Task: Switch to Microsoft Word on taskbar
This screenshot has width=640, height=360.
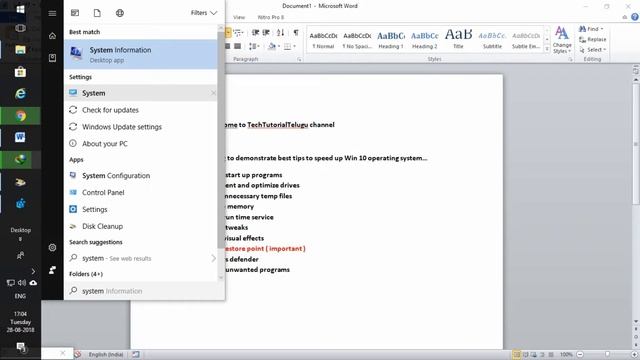Action: [20, 137]
